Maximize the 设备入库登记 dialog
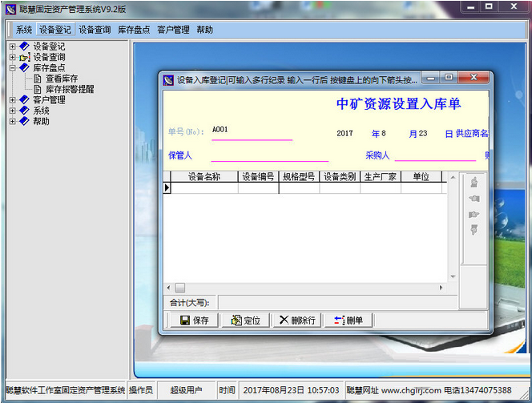 click(x=449, y=78)
